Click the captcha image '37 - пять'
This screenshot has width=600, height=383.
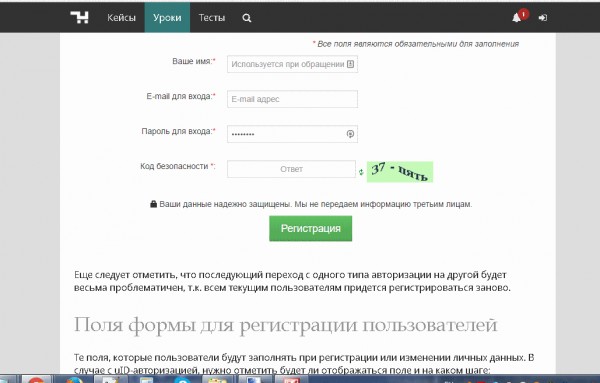[x=400, y=172]
